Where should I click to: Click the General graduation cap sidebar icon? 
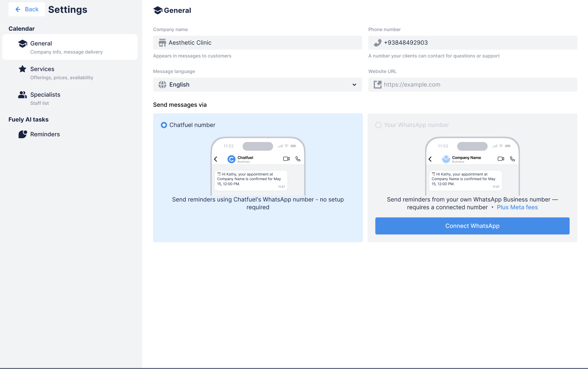click(23, 44)
